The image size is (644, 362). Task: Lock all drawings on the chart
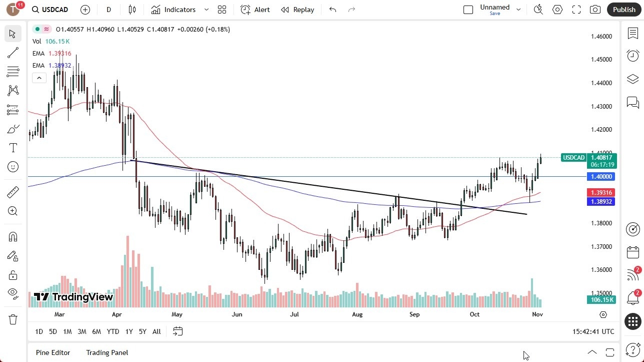click(x=13, y=274)
